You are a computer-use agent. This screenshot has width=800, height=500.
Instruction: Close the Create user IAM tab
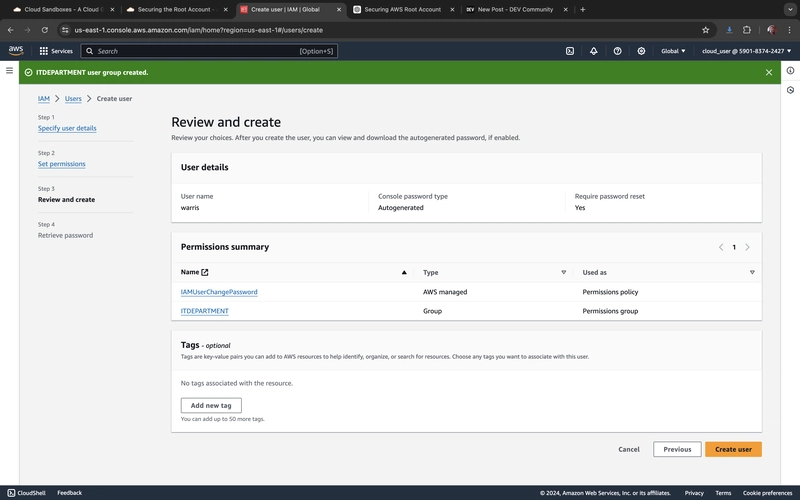339,9
